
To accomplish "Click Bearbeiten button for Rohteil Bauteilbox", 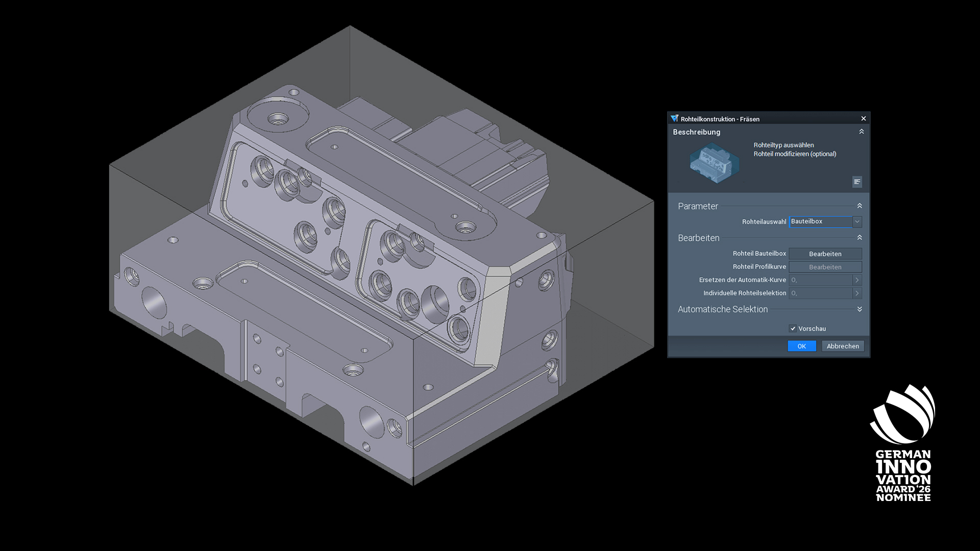I will click(825, 254).
